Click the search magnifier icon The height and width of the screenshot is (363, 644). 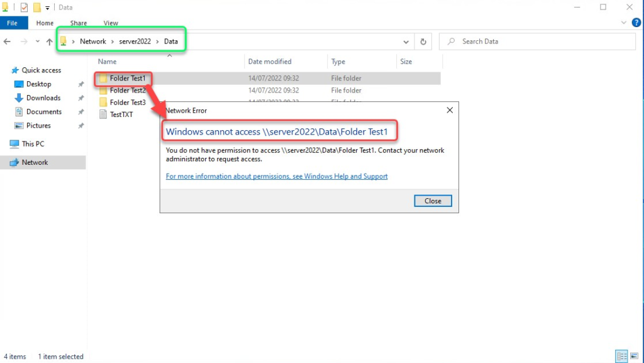pos(451,42)
